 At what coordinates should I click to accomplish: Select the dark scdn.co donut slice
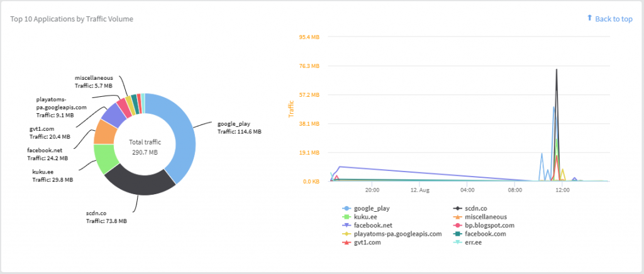[138, 182]
